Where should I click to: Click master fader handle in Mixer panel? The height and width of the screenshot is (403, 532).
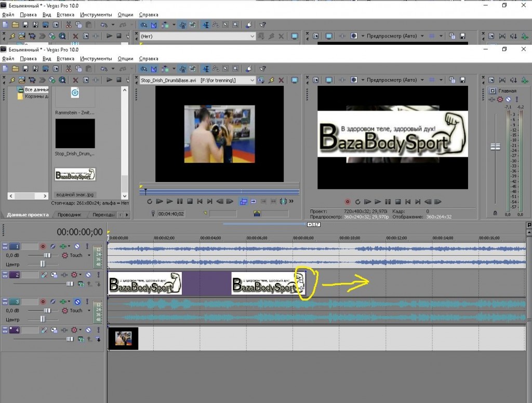[495, 147]
